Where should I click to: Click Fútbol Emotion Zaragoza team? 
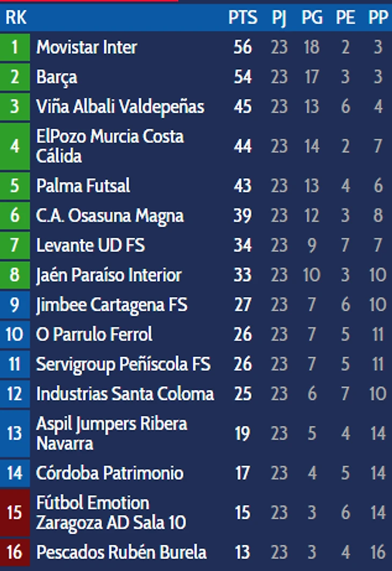pyautogui.click(x=111, y=512)
